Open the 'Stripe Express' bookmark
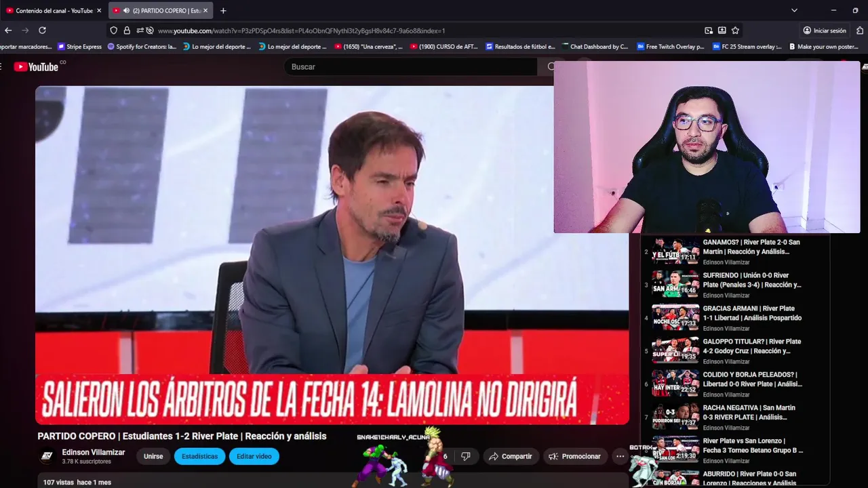The width and height of the screenshot is (868, 488). click(79, 47)
